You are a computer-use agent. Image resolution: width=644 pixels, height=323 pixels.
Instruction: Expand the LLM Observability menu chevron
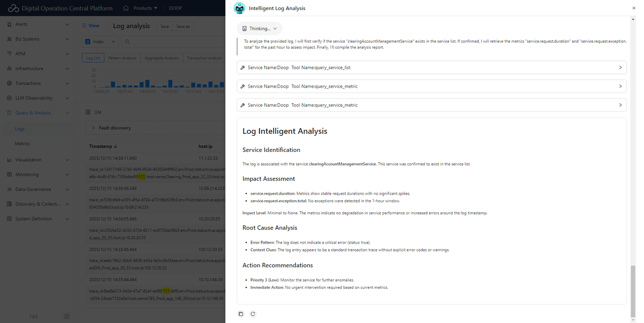pos(67,98)
